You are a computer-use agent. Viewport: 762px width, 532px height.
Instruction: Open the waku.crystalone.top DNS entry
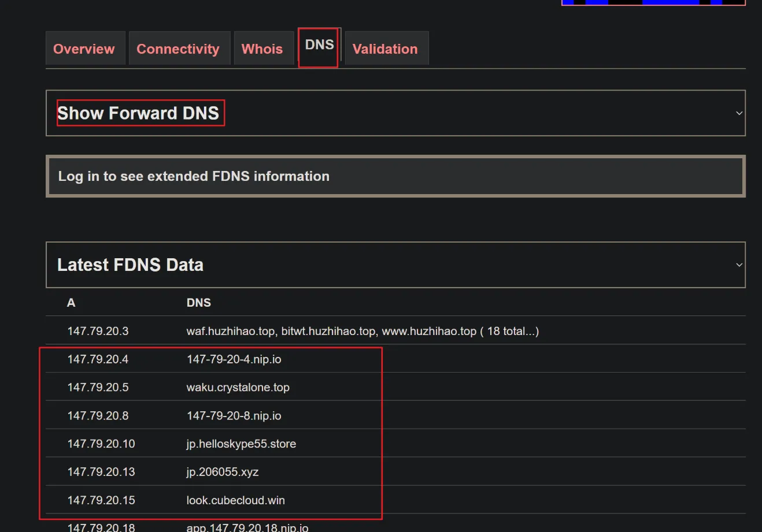pos(238,388)
